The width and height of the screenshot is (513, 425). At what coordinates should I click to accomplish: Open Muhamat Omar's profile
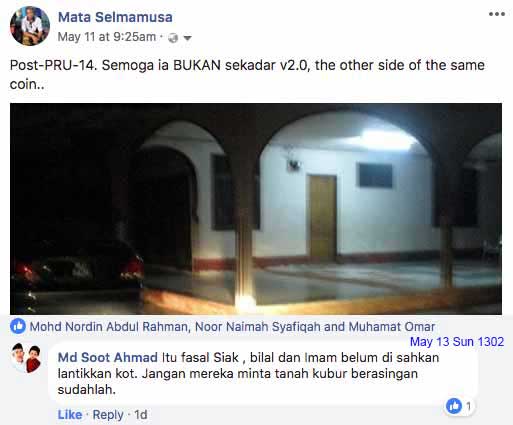tap(392, 327)
